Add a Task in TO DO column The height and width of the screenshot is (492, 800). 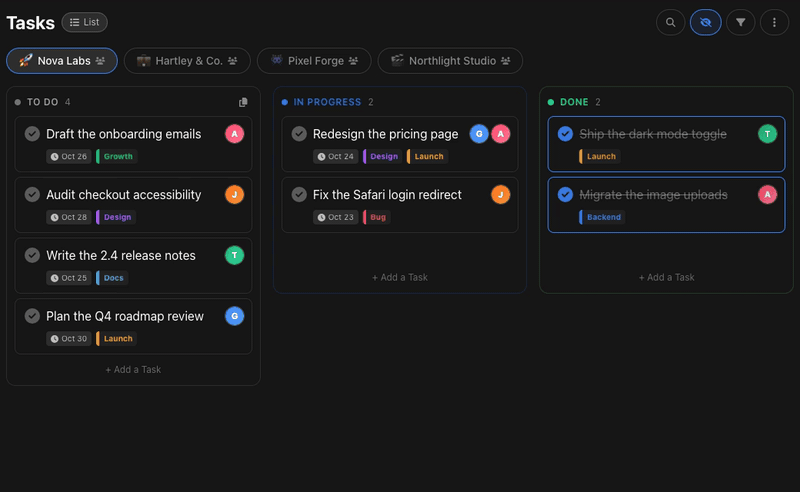tap(133, 370)
